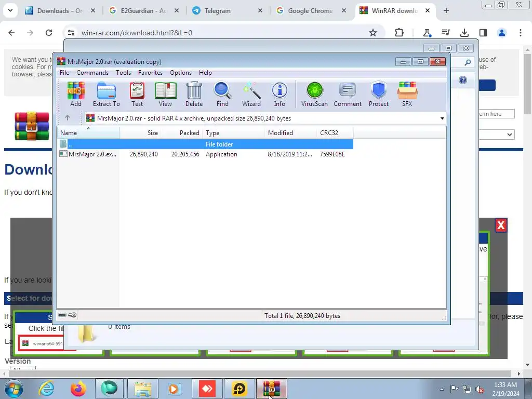
Task: Open the Favorites menu
Action: 150,73
